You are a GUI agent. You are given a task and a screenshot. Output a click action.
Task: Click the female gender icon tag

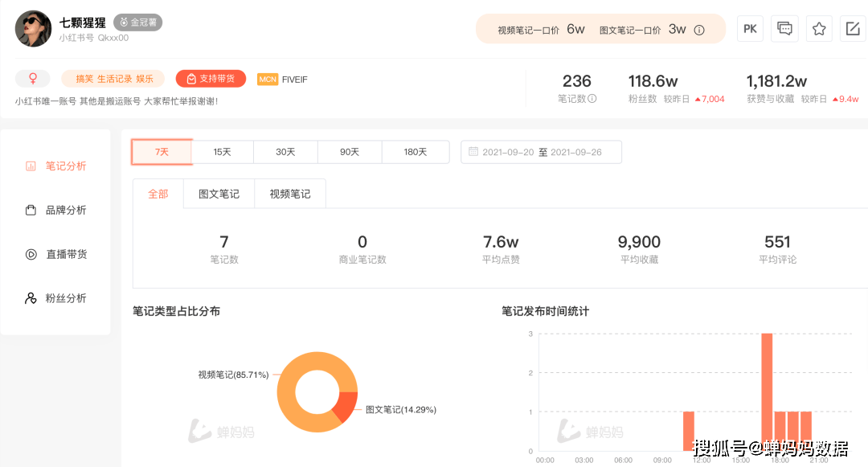(x=33, y=79)
